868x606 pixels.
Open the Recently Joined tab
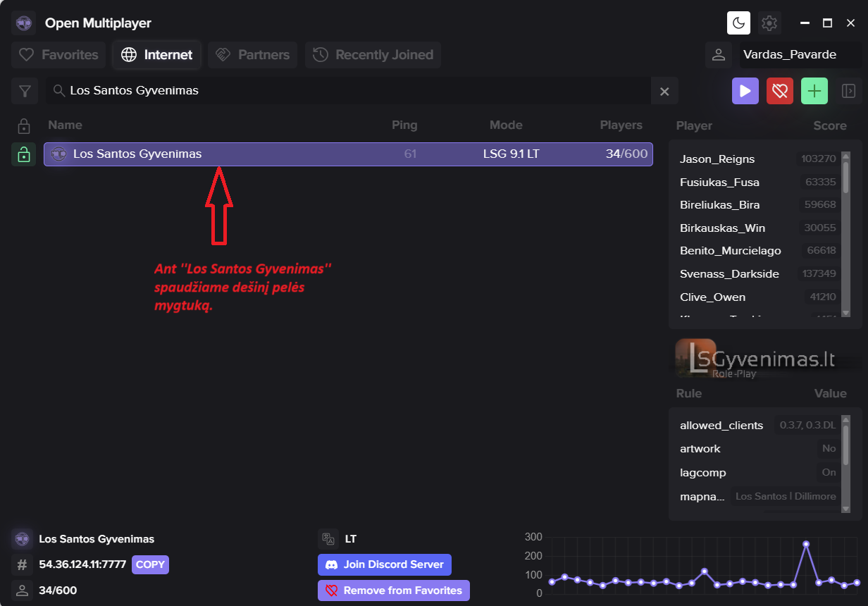(x=373, y=55)
